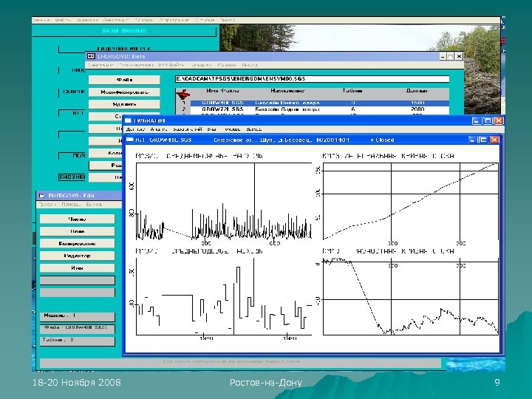Viewport: 532px width, 399px height.
Task: Click the Назначение column header
Action: [x=287, y=91]
